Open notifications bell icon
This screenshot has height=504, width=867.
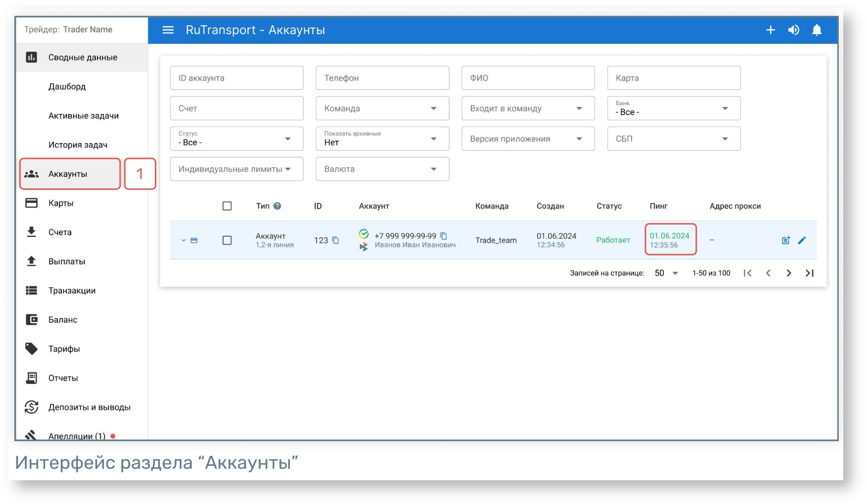[817, 30]
